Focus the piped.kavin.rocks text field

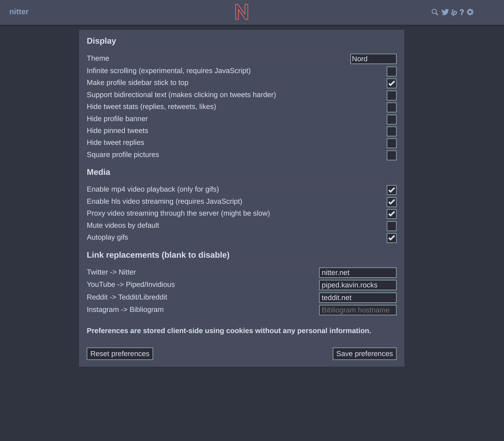[358, 285]
